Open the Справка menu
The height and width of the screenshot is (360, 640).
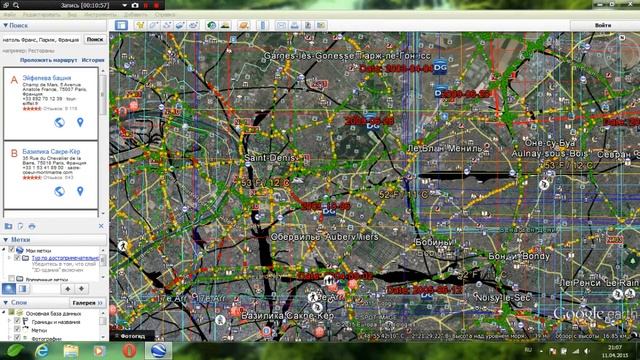point(165,15)
